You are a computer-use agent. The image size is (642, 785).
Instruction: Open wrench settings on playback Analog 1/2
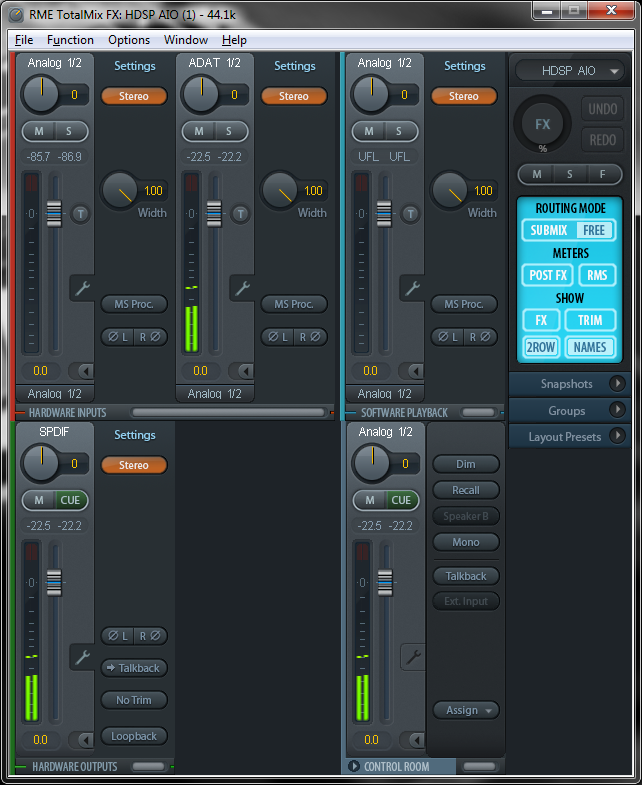click(412, 288)
